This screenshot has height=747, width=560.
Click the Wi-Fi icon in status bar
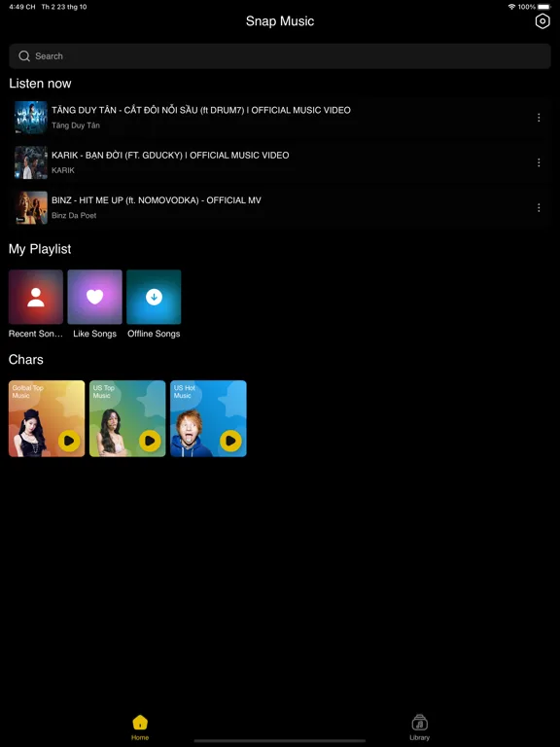pyautogui.click(x=512, y=7)
